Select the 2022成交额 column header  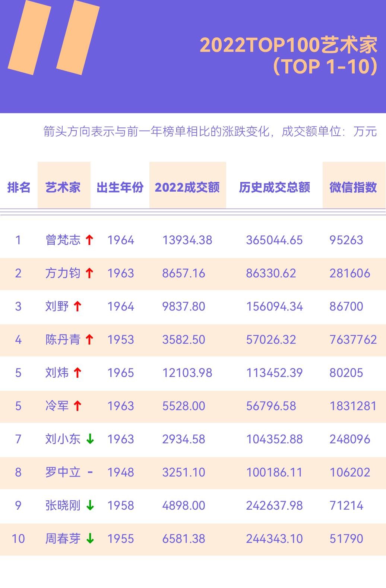pos(187,187)
